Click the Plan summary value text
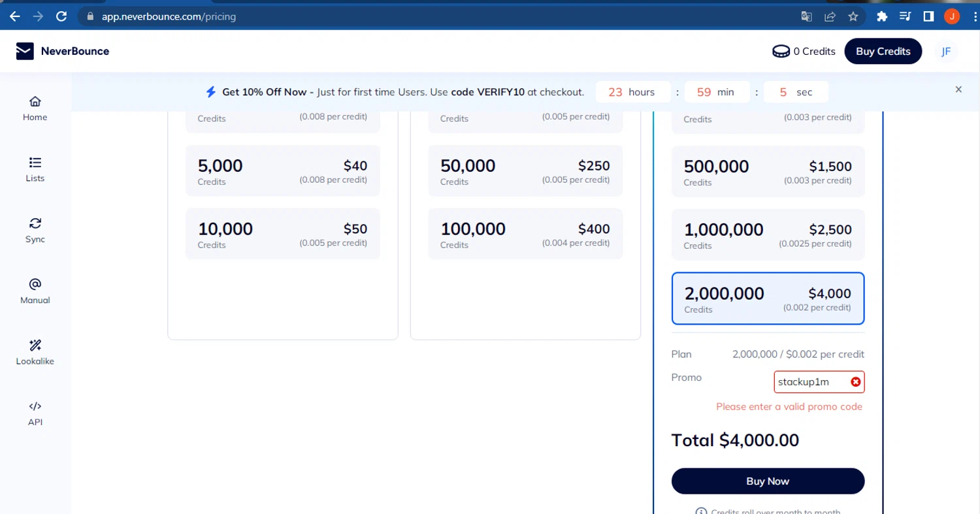 click(x=798, y=354)
